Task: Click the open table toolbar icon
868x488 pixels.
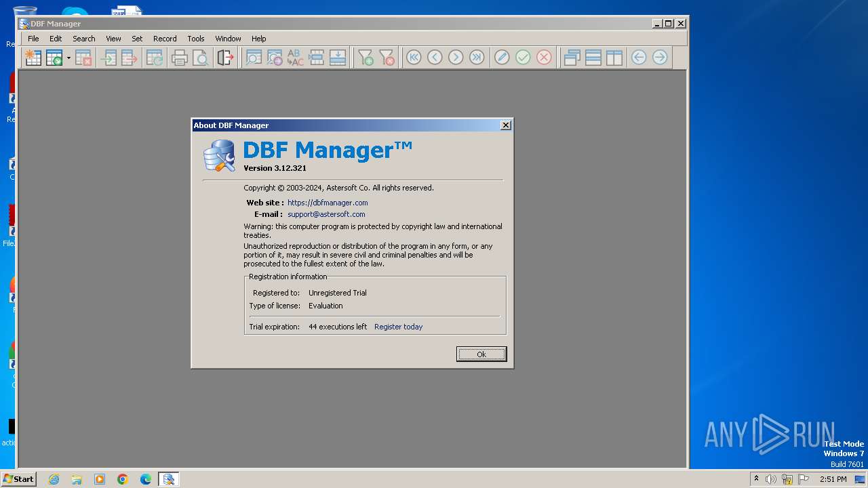Action: pos(54,58)
